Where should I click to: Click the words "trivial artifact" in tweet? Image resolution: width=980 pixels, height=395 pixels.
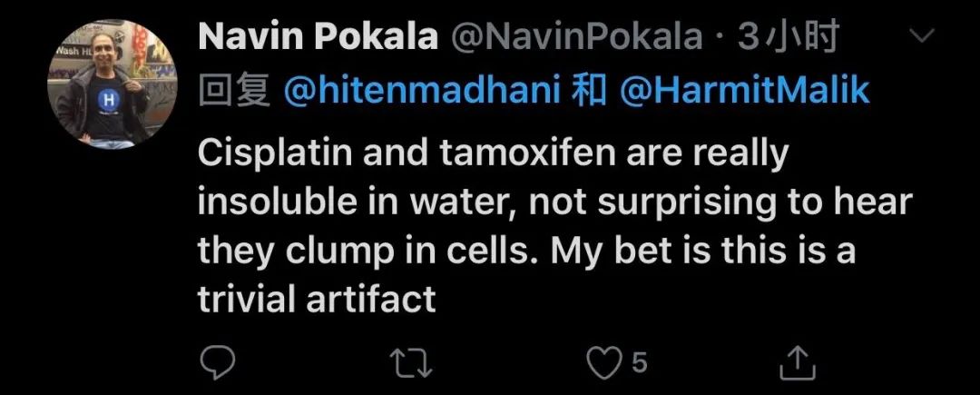pyautogui.click(x=317, y=299)
